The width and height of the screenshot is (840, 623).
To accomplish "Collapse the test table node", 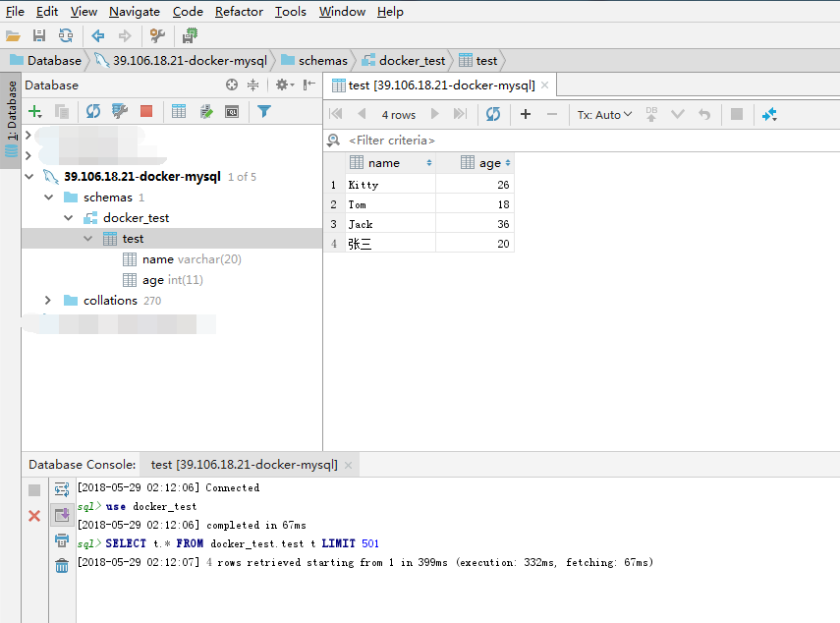I will click(x=88, y=239).
